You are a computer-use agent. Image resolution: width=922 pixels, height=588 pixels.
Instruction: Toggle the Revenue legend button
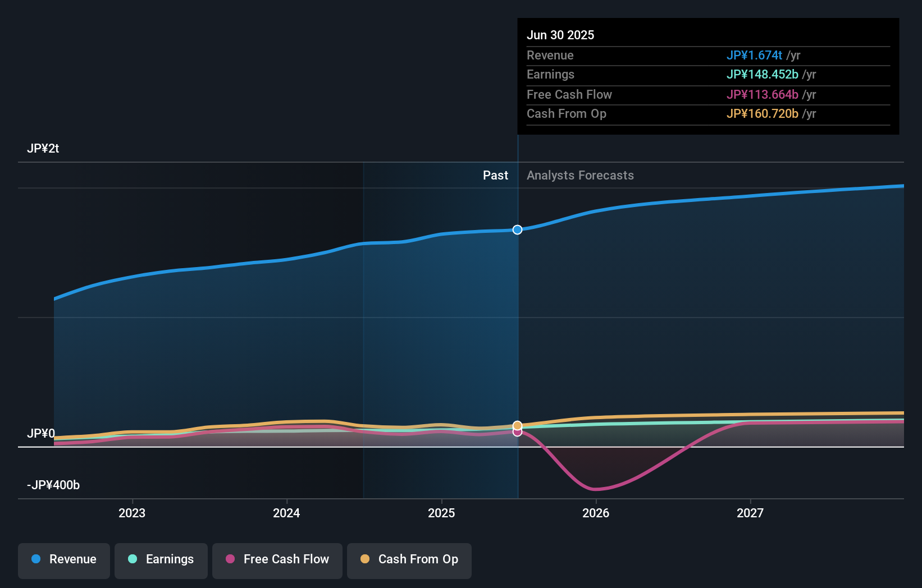tap(64, 559)
